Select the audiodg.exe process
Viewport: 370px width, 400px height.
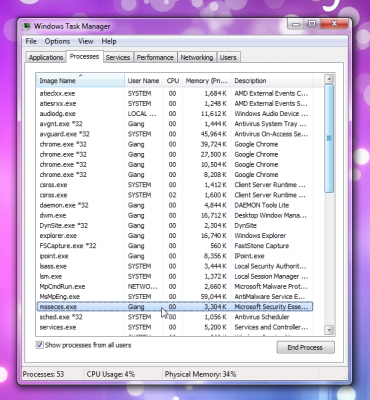(174, 114)
